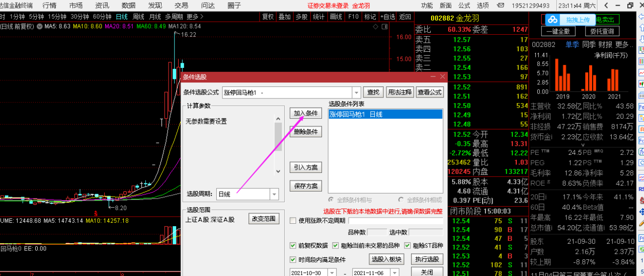This screenshot has height=276, width=644.
Task: Click the pencil drawing icon in the right sidebar
Action: 641,222
